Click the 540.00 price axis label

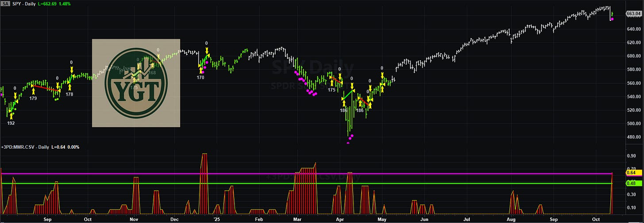click(x=633, y=96)
